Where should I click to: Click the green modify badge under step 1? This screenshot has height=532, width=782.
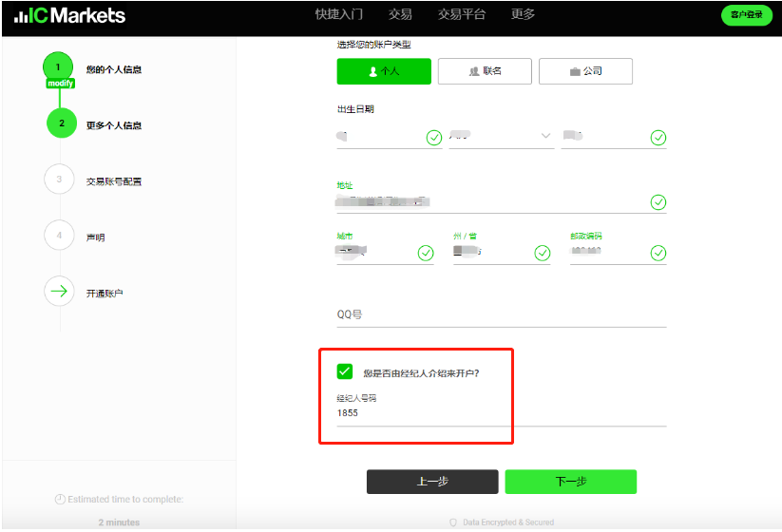pyautogui.click(x=60, y=84)
